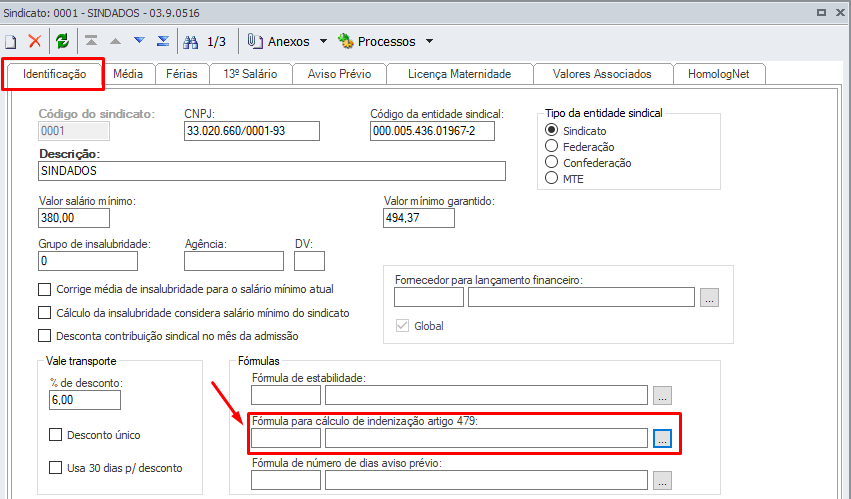Open search with the binoculars icon
Viewport: 851px width, 499px height.
(190, 42)
